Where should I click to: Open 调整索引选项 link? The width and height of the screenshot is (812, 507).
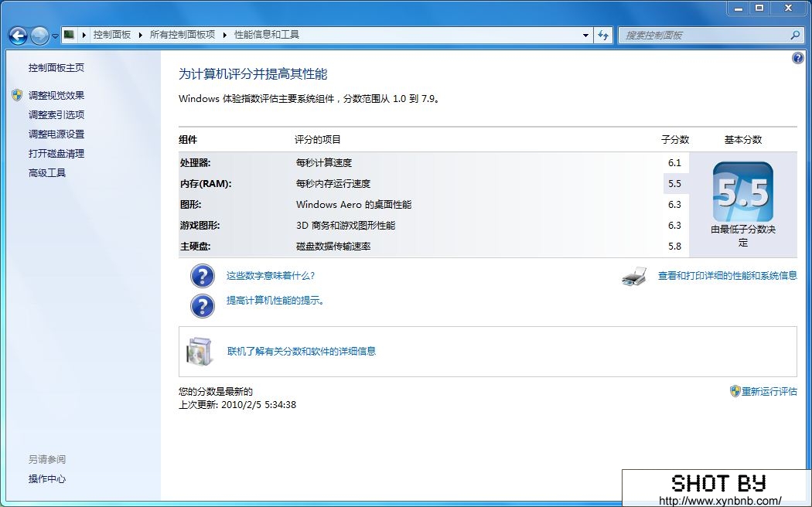click(x=56, y=115)
